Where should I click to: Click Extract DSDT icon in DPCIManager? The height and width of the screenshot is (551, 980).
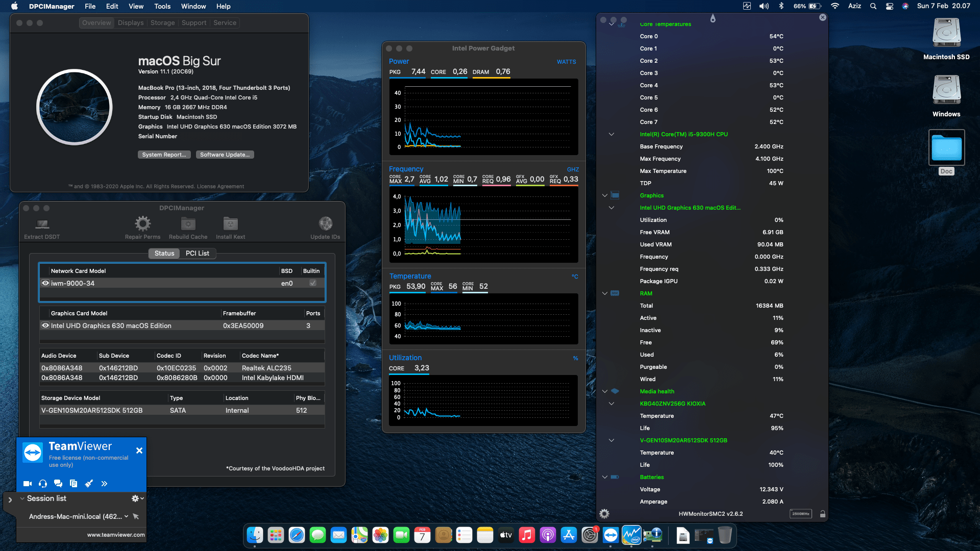42,223
